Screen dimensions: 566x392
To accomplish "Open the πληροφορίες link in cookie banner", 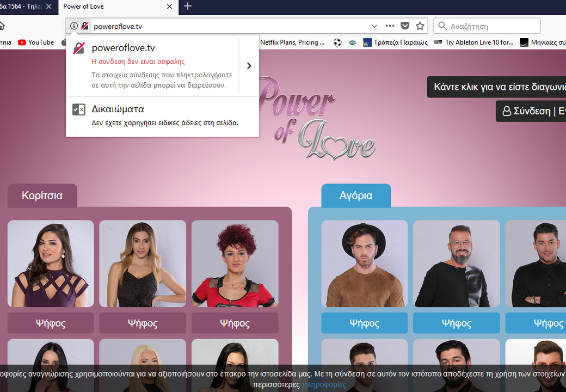I will 324,385.
